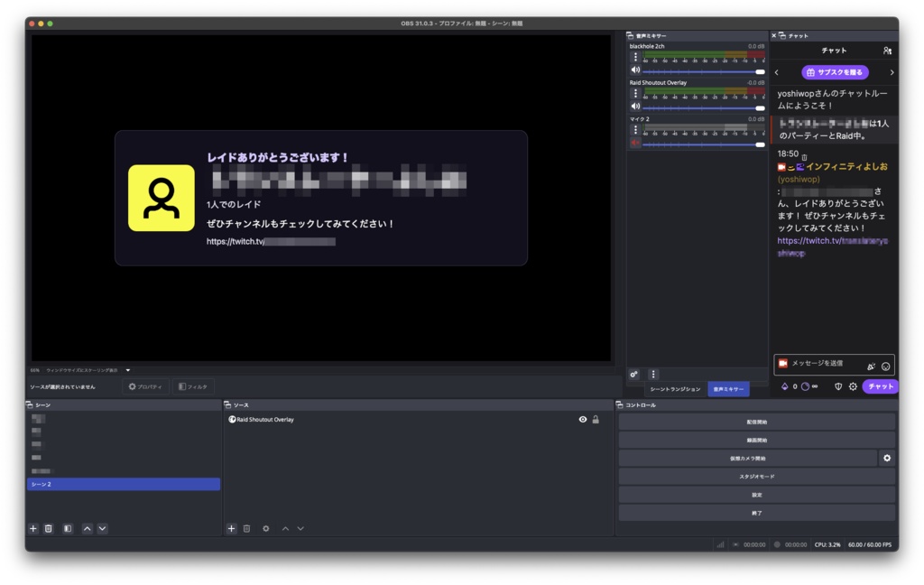
Task: Click 配信開始 to start streaming
Action: pyautogui.click(x=757, y=422)
